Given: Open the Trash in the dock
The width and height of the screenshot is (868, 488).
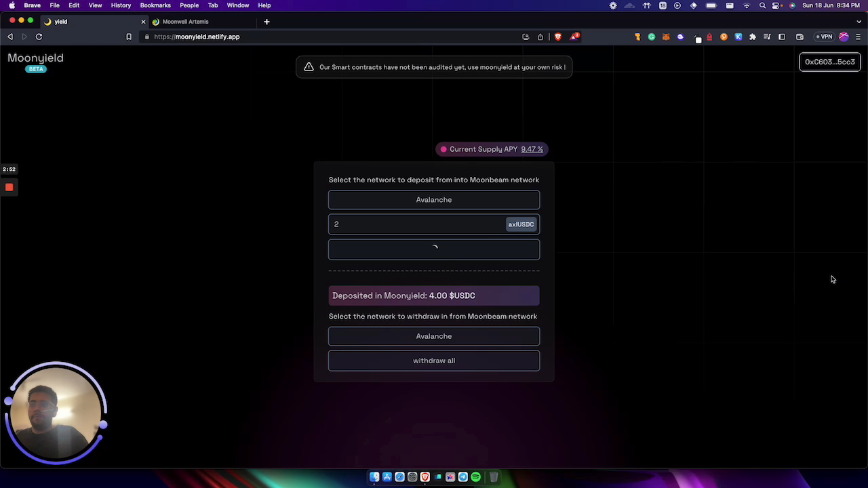Looking at the screenshot, I should (494, 477).
